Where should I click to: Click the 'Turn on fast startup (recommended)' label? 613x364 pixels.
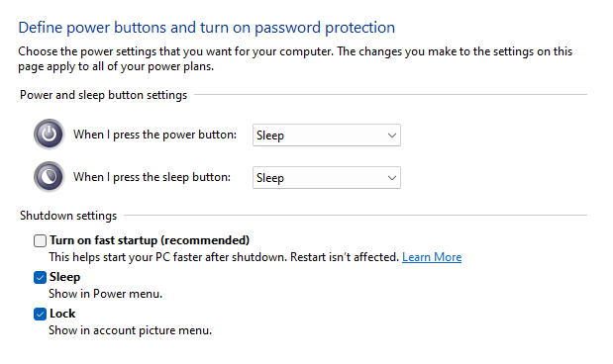[150, 240]
